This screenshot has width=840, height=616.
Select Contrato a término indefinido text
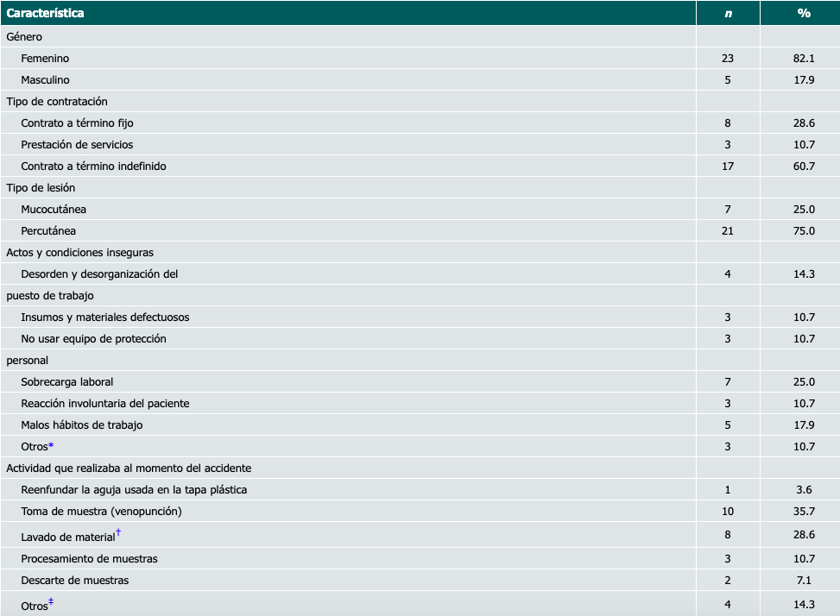(x=93, y=167)
